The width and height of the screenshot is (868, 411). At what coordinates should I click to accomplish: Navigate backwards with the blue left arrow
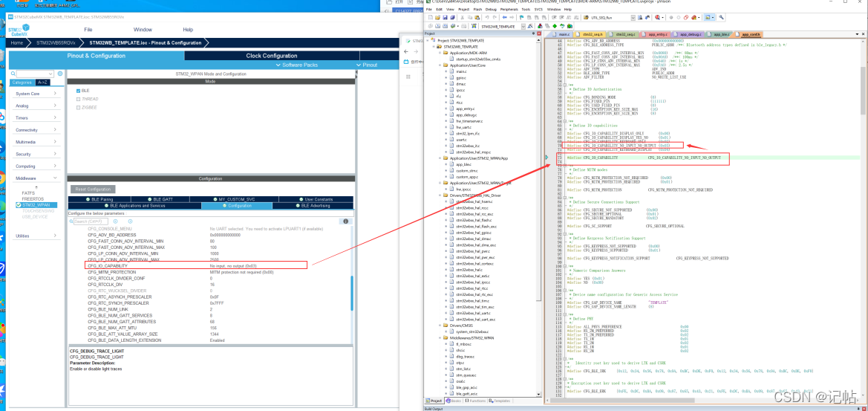pos(504,18)
